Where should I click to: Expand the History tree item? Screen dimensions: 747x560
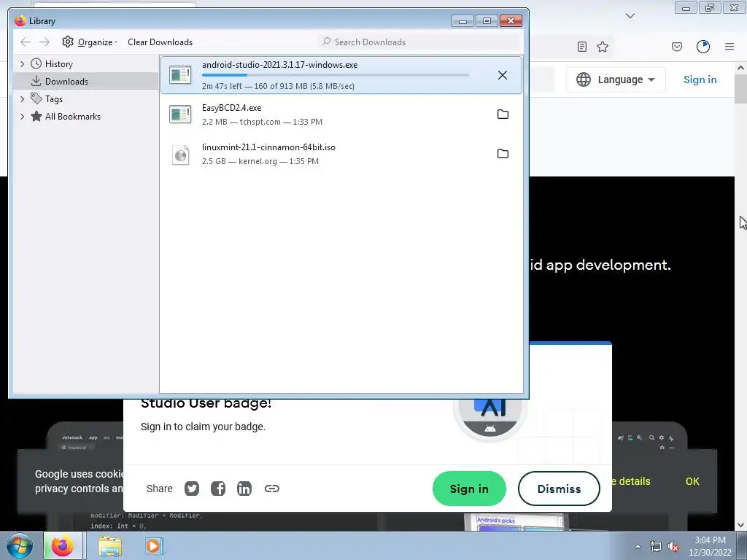22,64
